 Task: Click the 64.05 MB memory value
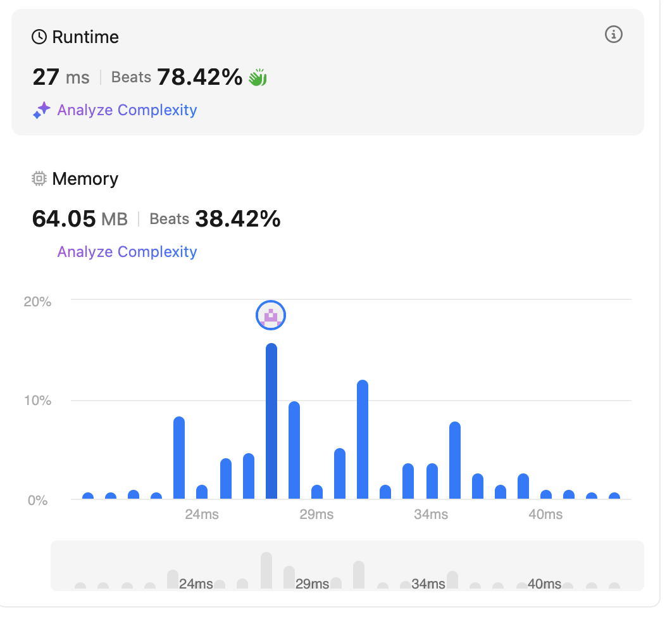tap(80, 220)
